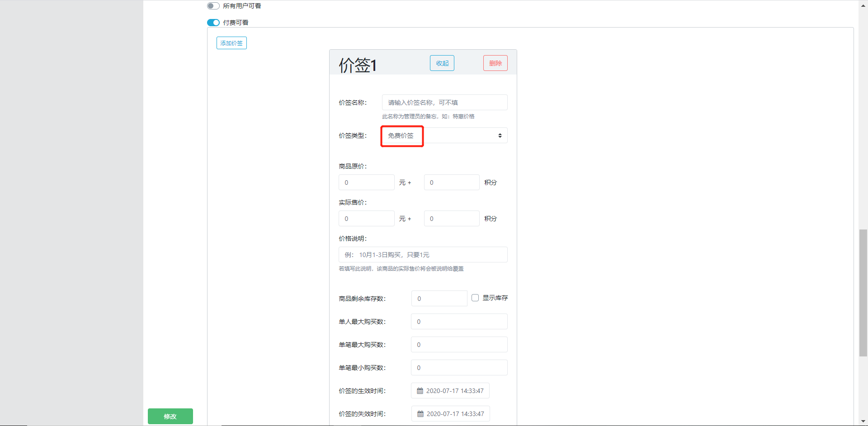Open the 免费价签 type dropdown
Viewport: 868px width, 426px height.
pos(444,136)
